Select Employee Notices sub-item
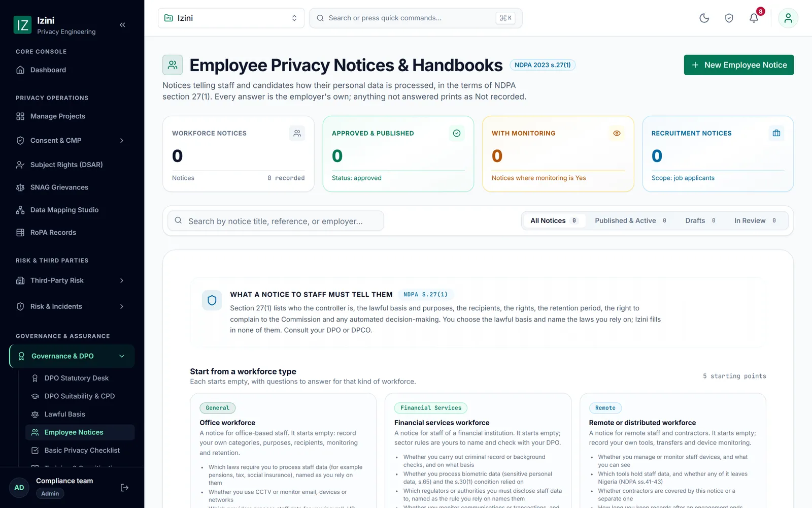The image size is (812, 508). pyautogui.click(x=80, y=432)
